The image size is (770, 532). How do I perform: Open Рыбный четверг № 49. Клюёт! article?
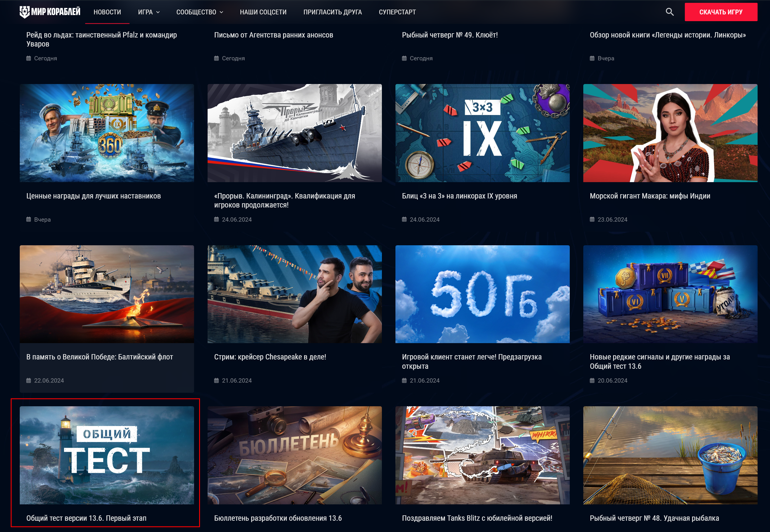(x=450, y=35)
